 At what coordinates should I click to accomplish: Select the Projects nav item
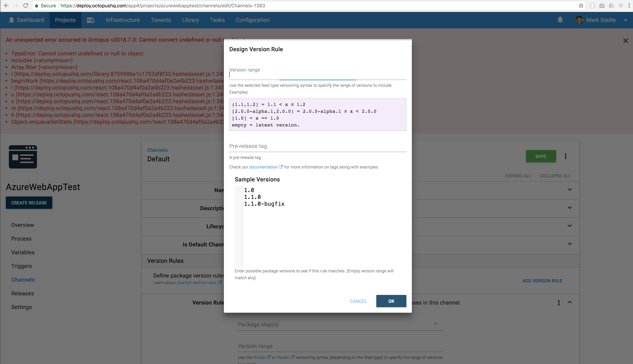(x=65, y=20)
